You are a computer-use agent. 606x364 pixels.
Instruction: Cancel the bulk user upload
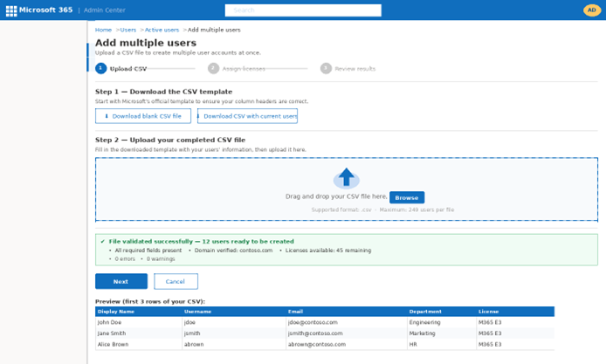pos(176,281)
